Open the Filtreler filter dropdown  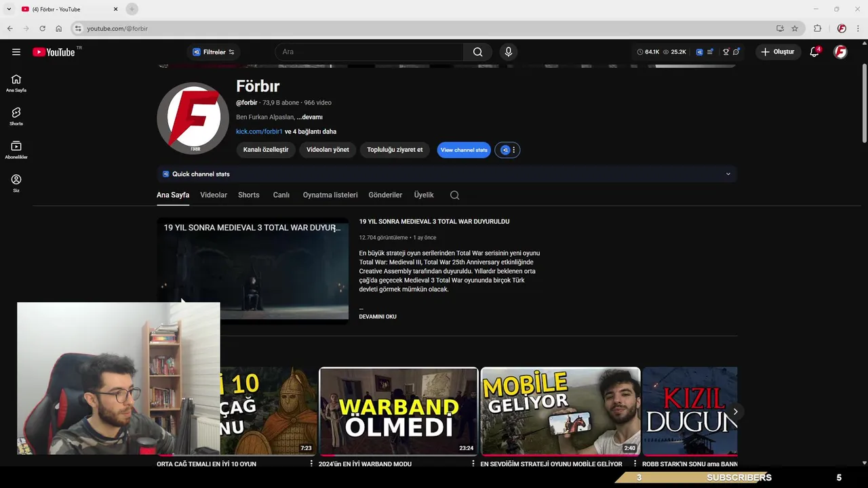[x=214, y=52]
